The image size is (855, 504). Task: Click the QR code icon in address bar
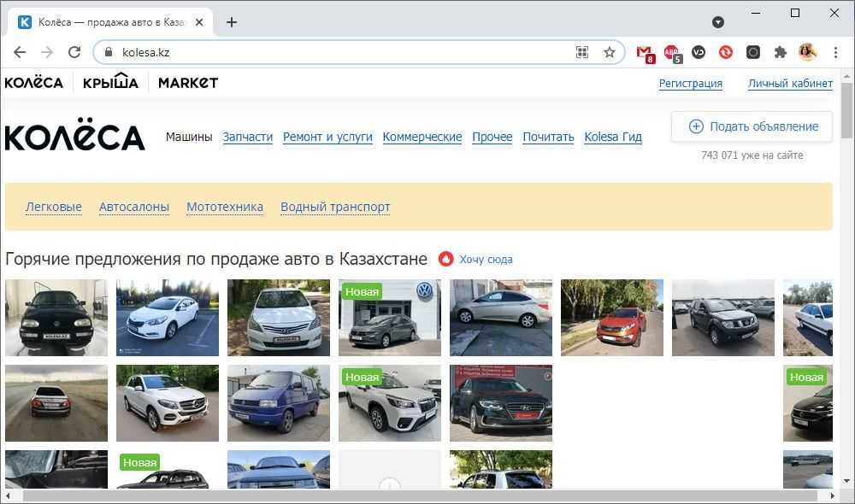click(582, 52)
